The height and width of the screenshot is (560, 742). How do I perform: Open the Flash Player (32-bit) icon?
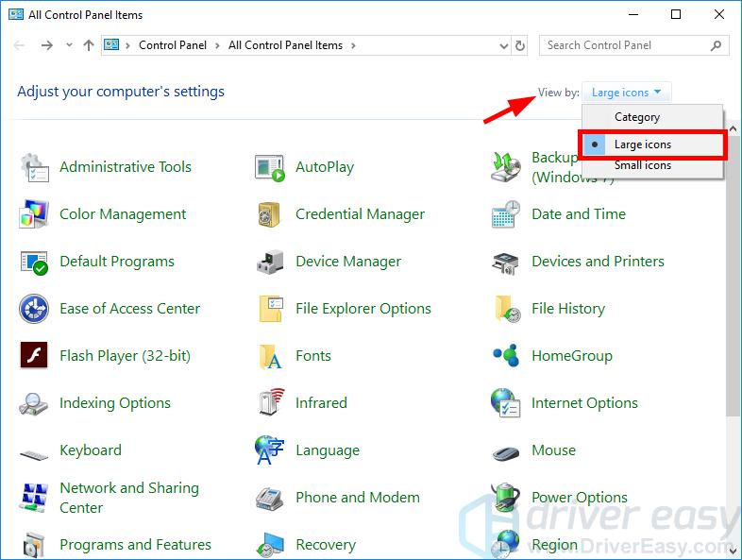point(35,356)
